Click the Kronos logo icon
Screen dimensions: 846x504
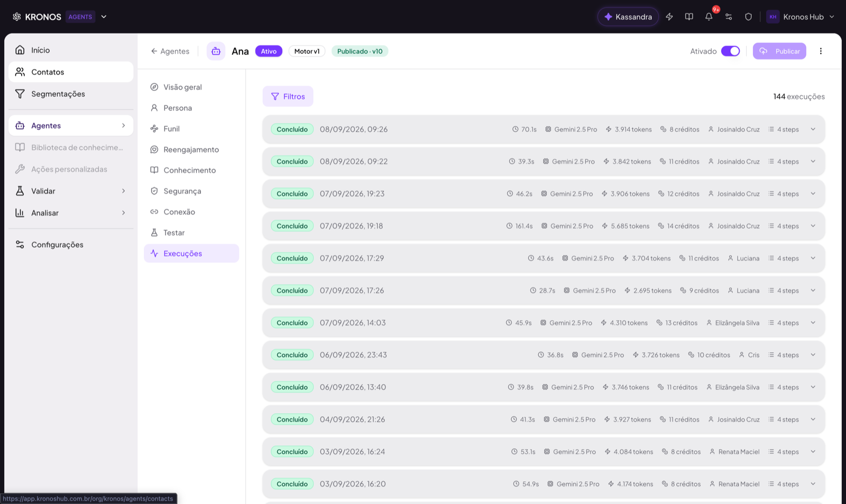17,17
